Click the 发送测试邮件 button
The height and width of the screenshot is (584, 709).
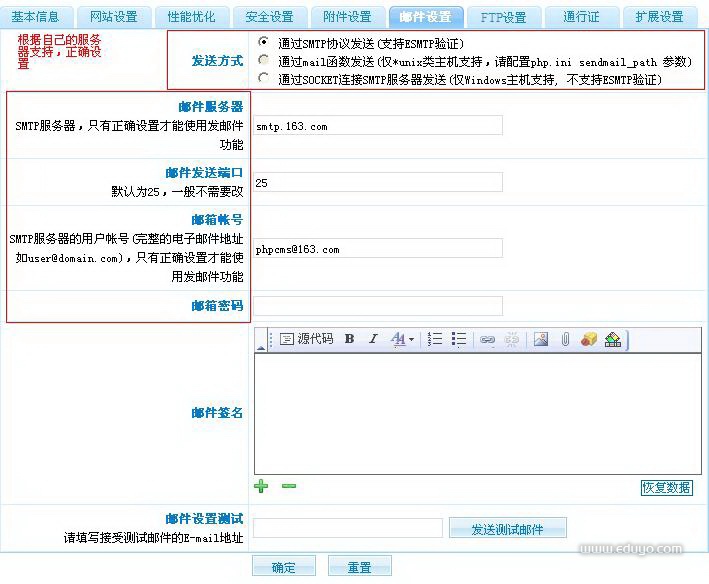507,529
